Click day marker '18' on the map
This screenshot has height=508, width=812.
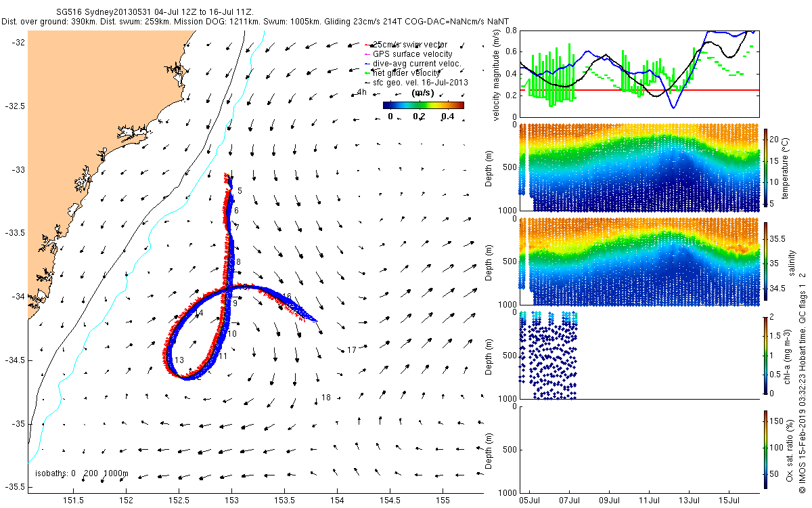[326, 398]
